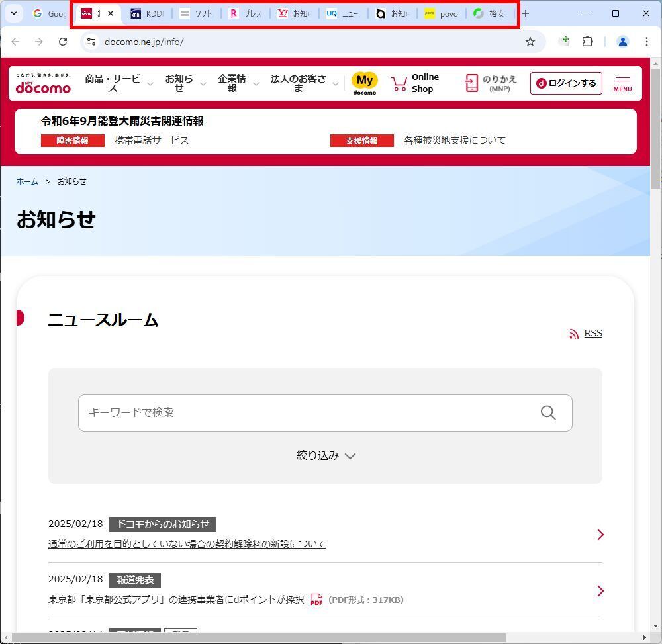The height and width of the screenshot is (644, 662).
Task: Open the RSS text link
Action: 593,334
